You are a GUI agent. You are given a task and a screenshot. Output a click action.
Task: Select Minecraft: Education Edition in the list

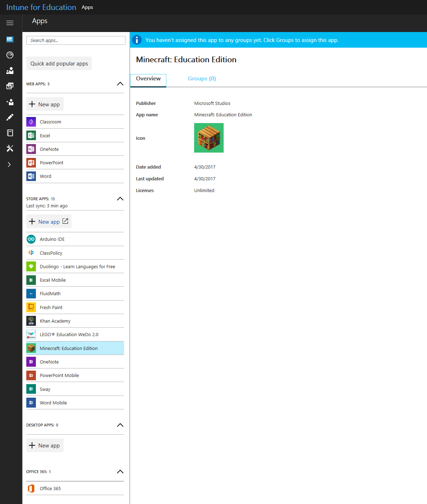(75, 348)
